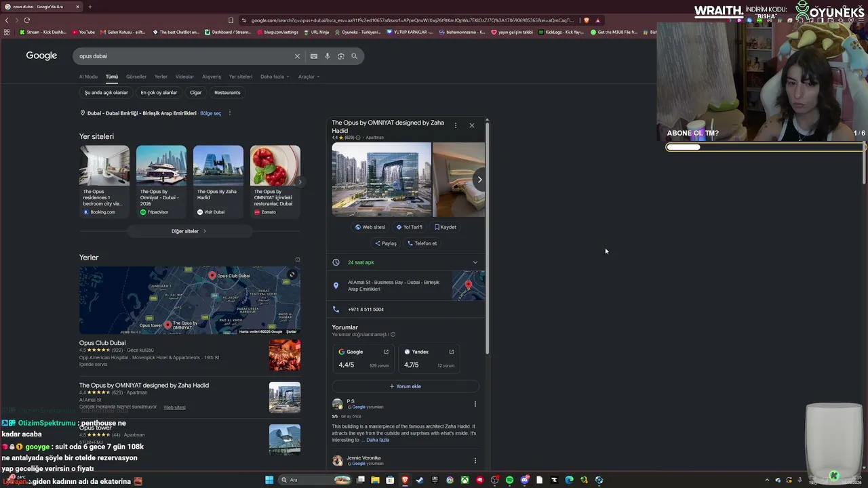Open the Yerler section info icon

(x=297, y=260)
